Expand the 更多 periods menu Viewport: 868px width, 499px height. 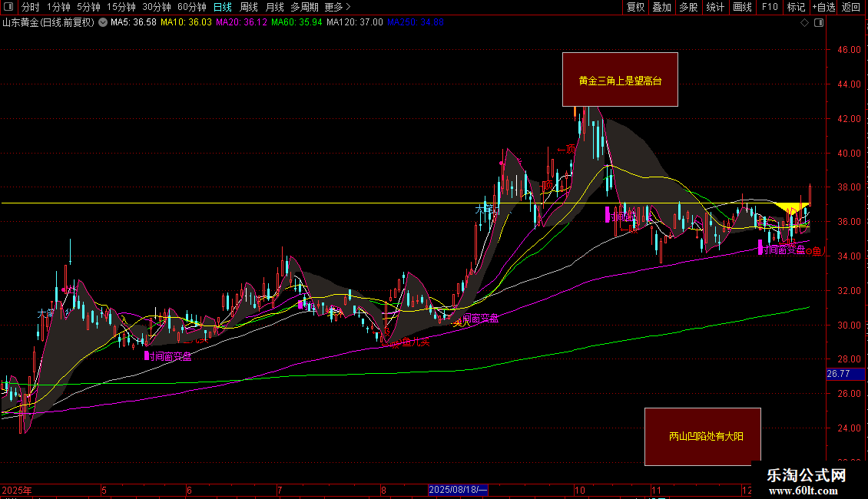(338, 7)
